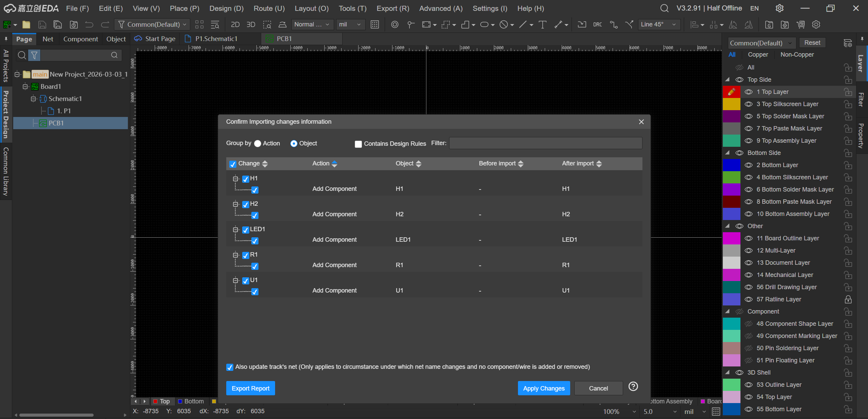The width and height of the screenshot is (868, 419).
Task: Uncheck the LED1 change checkbox
Action: click(x=246, y=230)
